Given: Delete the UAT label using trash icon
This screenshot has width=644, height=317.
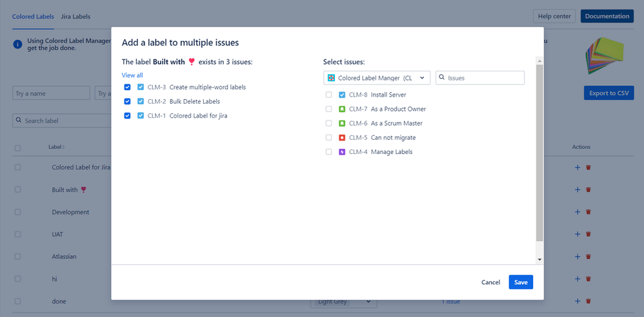Looking at the screenshot, I should point(588,234).
